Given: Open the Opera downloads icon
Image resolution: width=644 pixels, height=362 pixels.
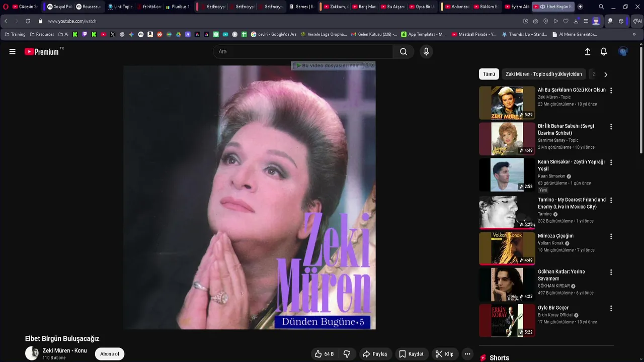Looking at the screenshot, I should pyautogui.click(x=576, y=21).
